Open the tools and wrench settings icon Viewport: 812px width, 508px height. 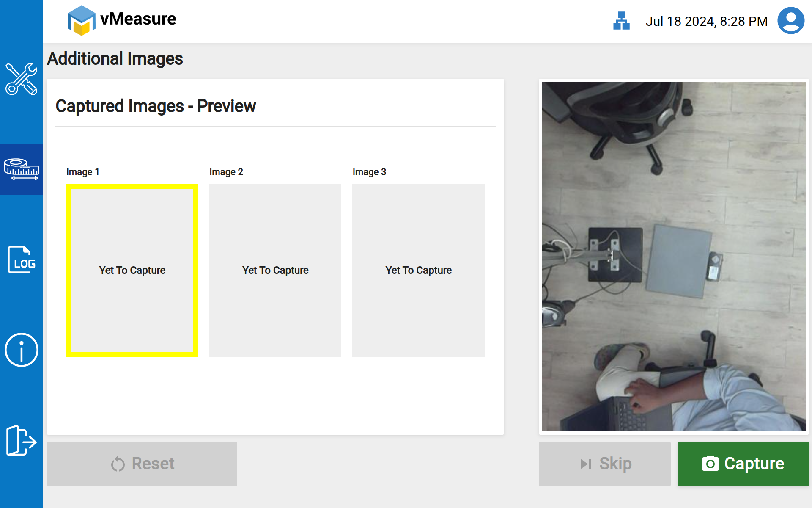(21, 79)
